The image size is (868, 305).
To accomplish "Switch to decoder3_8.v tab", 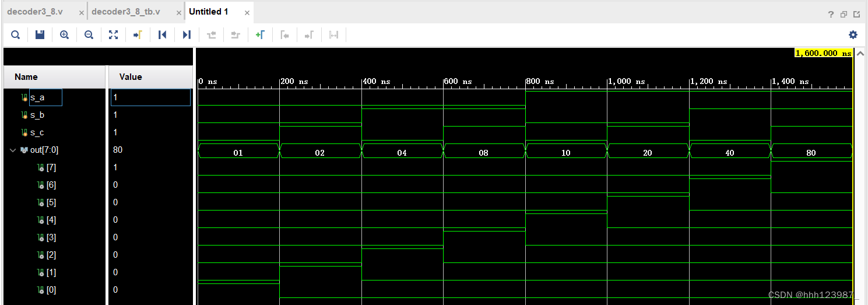I will (x=34, y=12).
